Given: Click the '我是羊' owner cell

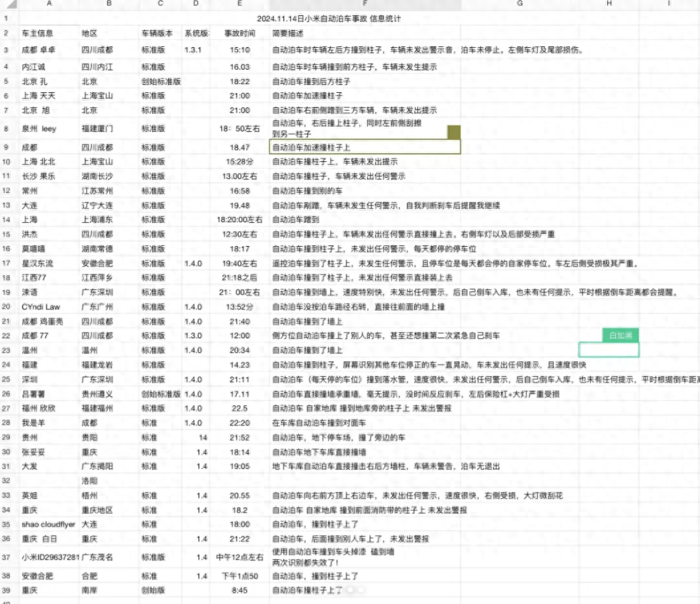Looking at the screenshot, I should tap(33, 424).
